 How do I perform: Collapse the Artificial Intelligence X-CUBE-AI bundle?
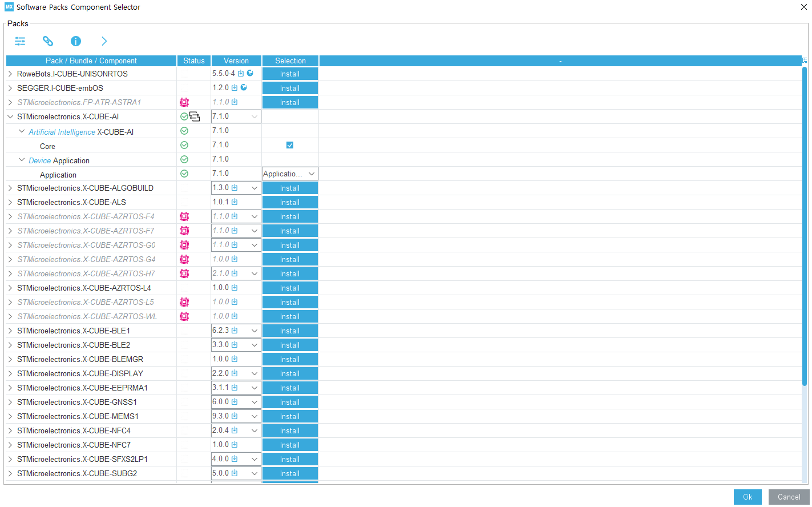(x=22, y=131)
